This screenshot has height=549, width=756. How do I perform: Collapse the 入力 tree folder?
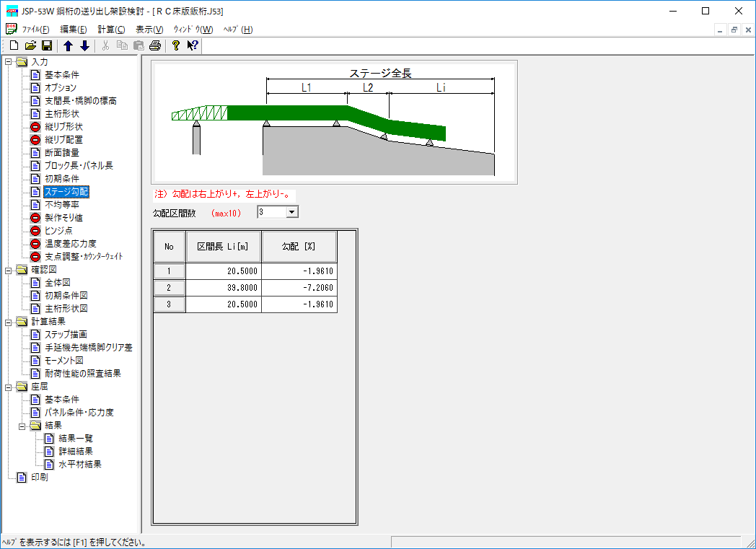8,62
